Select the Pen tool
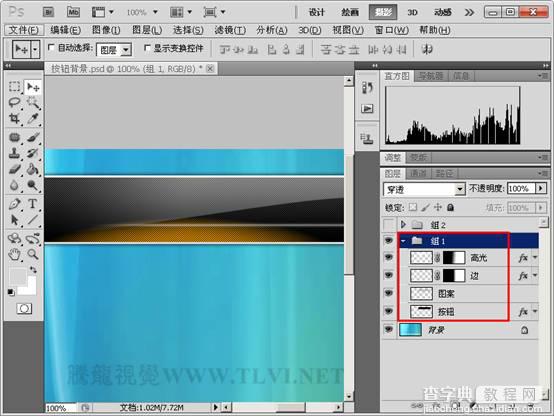This screenshot has width=554, height=416. 14,204
